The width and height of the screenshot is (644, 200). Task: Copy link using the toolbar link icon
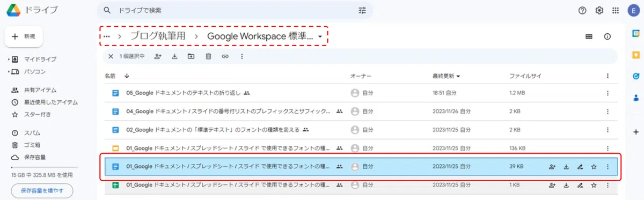pyautogui.click(x=225, y=56)
